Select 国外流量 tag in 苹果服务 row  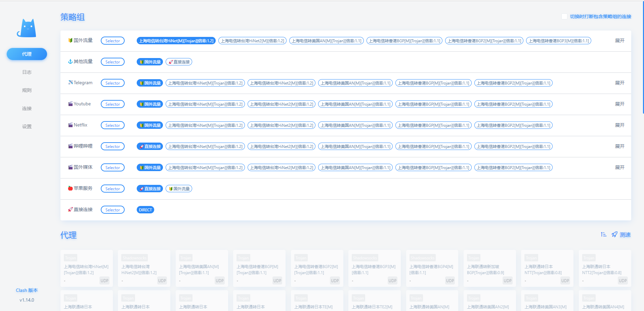(x=179, y=189)
